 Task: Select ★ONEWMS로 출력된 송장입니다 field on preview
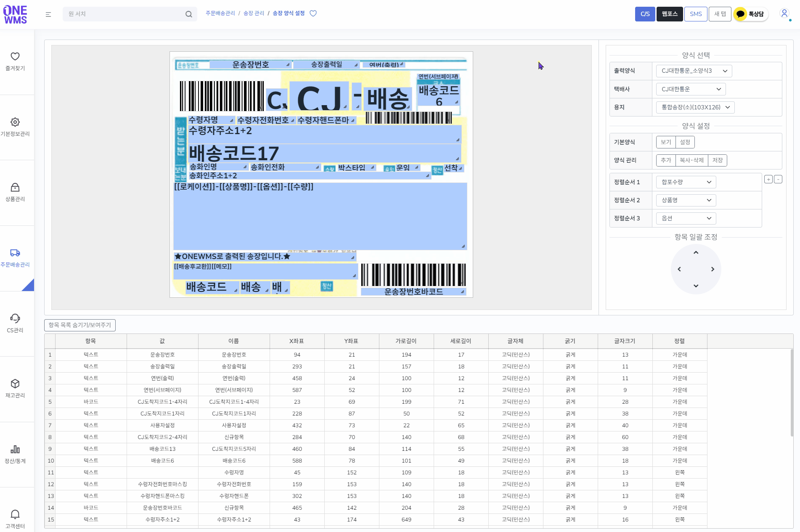pos(265,257)
